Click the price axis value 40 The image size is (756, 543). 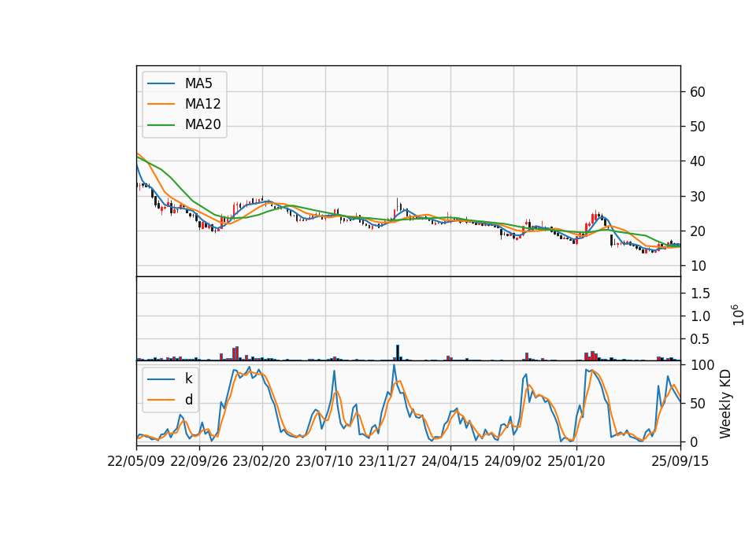(698, 161)
